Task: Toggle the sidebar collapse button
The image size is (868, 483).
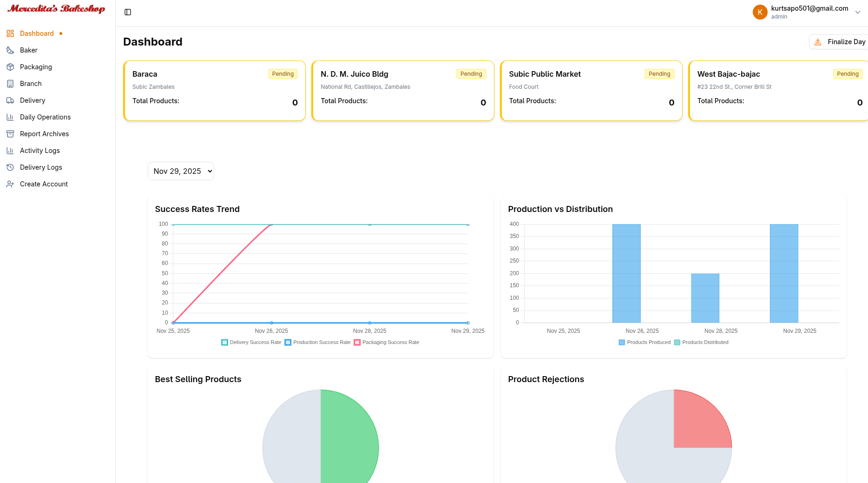Action: point(128,12)
